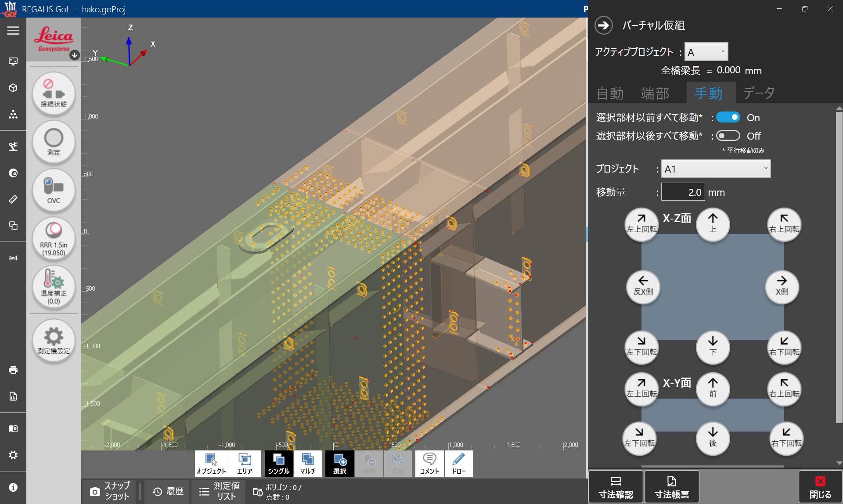The width and height of the screenshot is (843, 504).
Task: Rotate 右上回転 in the X-Z plane
Action: pos(784,224)
